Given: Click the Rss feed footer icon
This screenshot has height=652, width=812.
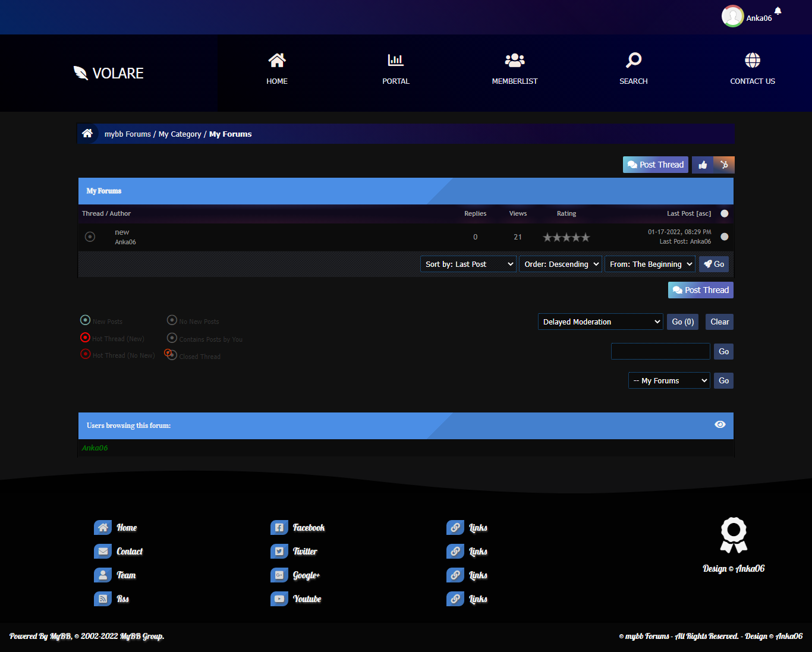Looking at the screenshot, I should (103, 599).
